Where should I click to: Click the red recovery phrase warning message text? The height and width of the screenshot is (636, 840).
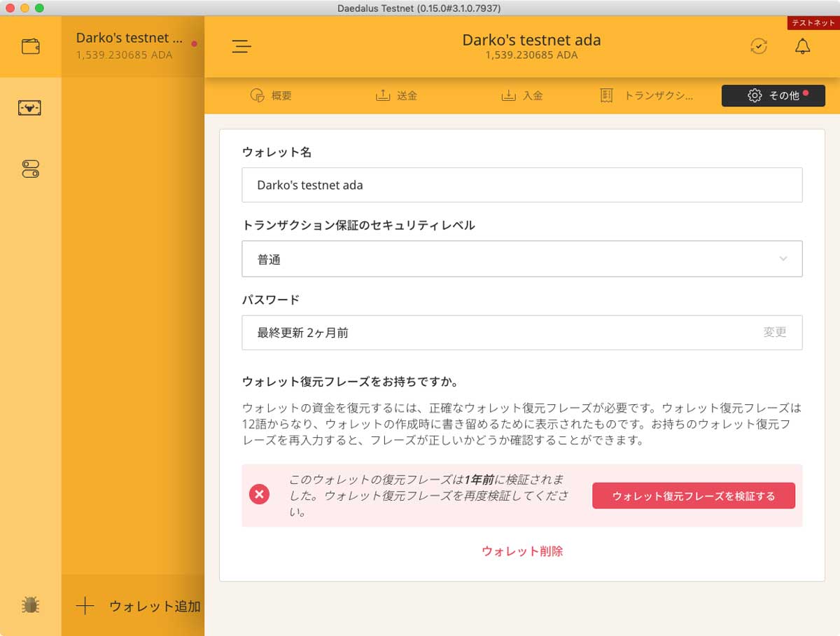[427, 496]
